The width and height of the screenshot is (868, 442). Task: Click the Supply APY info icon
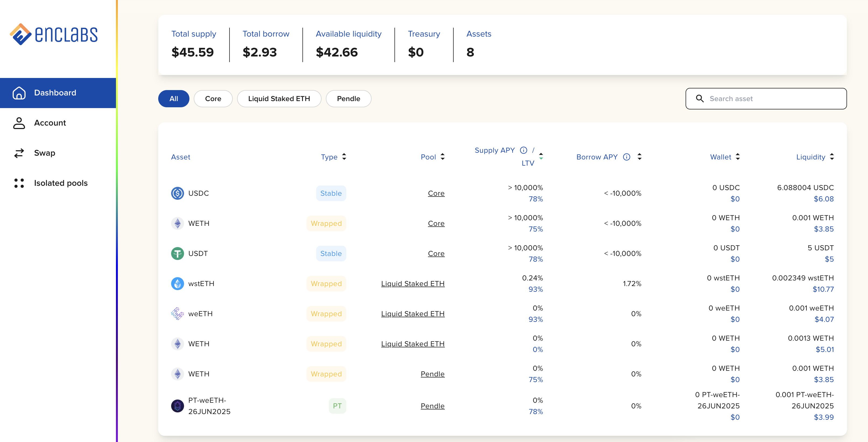(523, 150)
